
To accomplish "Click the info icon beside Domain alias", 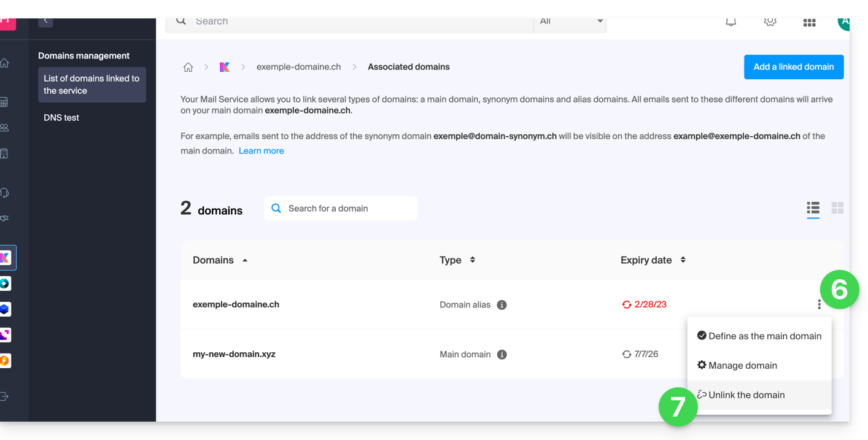I will click(x=502, y=305).
